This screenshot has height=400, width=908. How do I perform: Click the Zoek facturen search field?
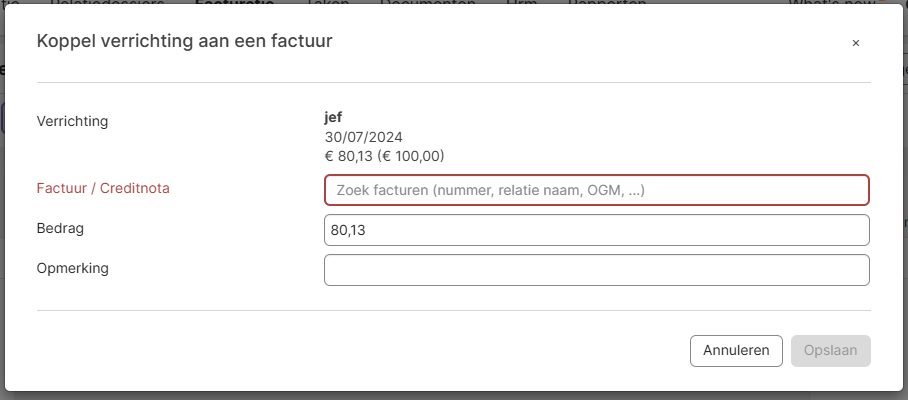pyautogui.click(x=596, y=190)
